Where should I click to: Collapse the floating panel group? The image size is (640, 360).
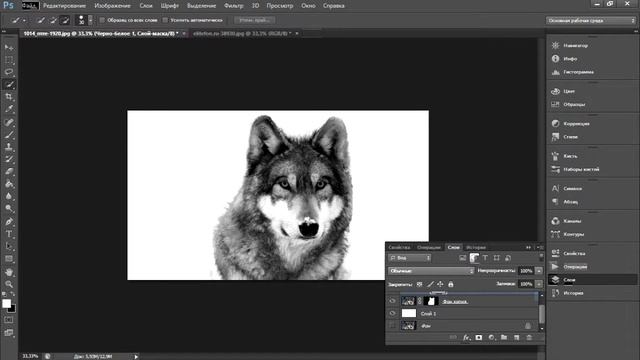coord(529,247)
